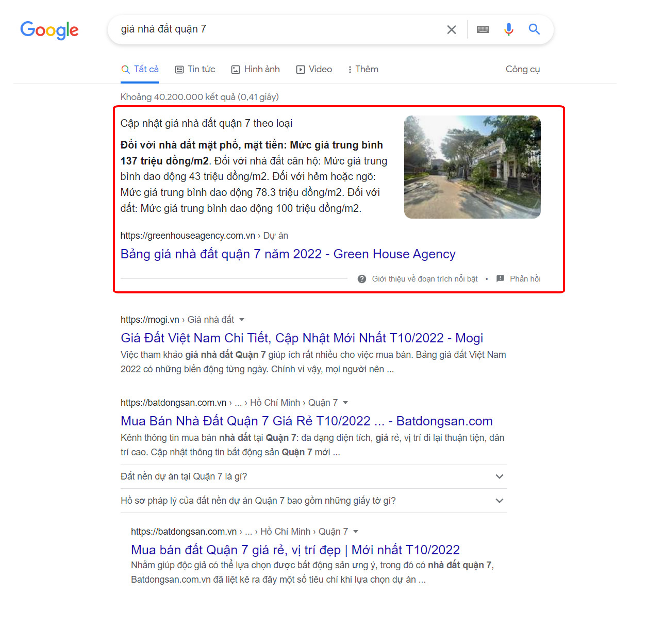The width and height of the screenshot is (647, 644).
Task: Open Bảng giá nhà đất quận 7 link
Action: (x=288, y=254)
